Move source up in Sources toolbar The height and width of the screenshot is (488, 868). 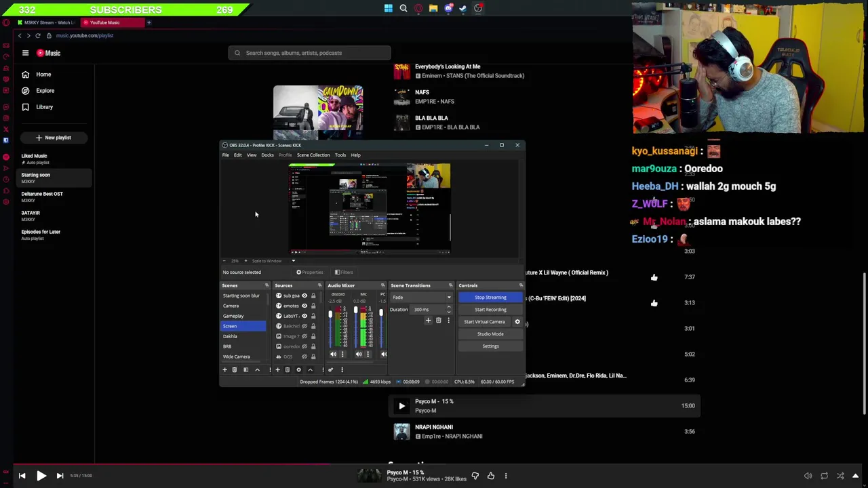[310, 370]
